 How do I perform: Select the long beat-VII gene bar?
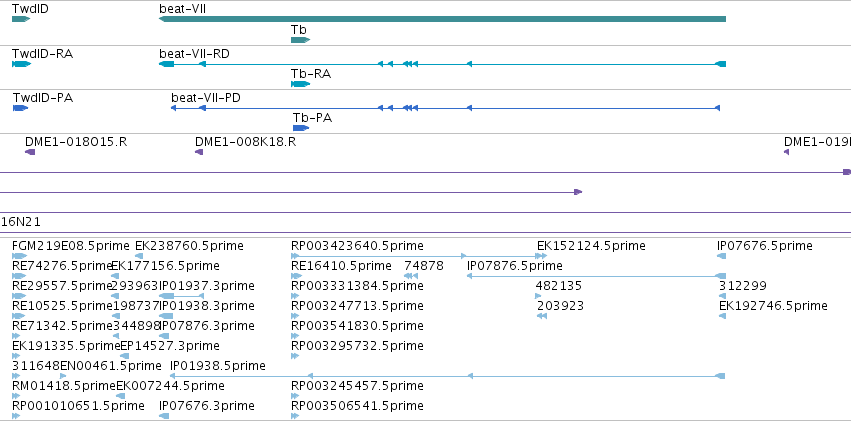pos(442,19)
